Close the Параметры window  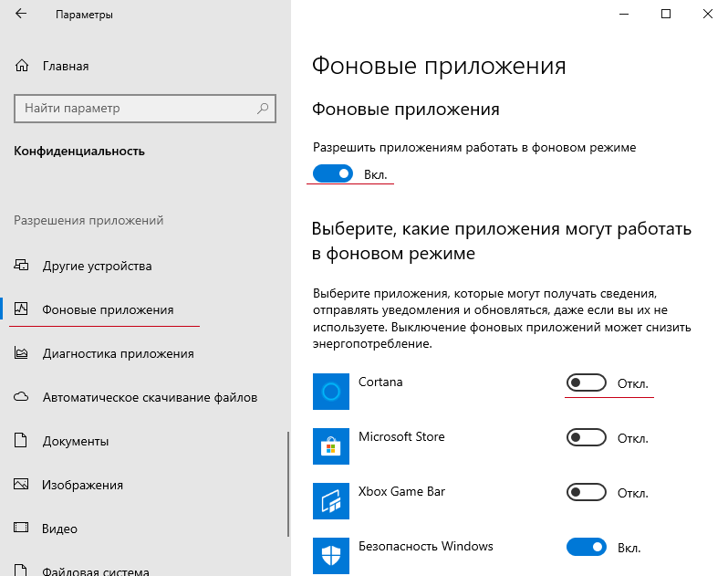(x=708, y=14)
